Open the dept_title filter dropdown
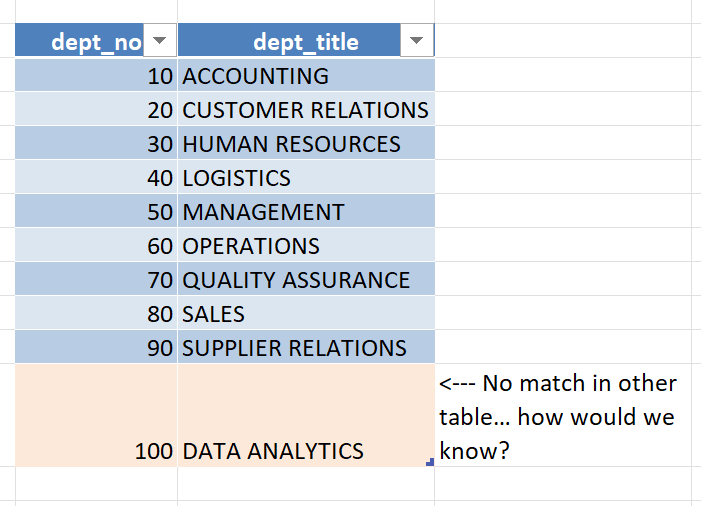 [x=416, y=41]
